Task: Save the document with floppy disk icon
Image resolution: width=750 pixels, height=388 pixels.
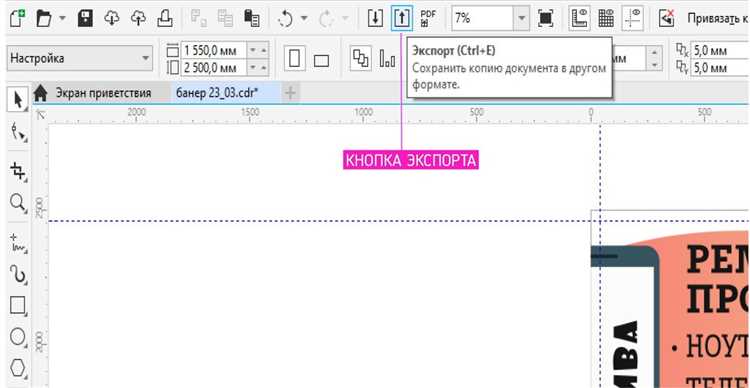Action: [x=85, y=18]
